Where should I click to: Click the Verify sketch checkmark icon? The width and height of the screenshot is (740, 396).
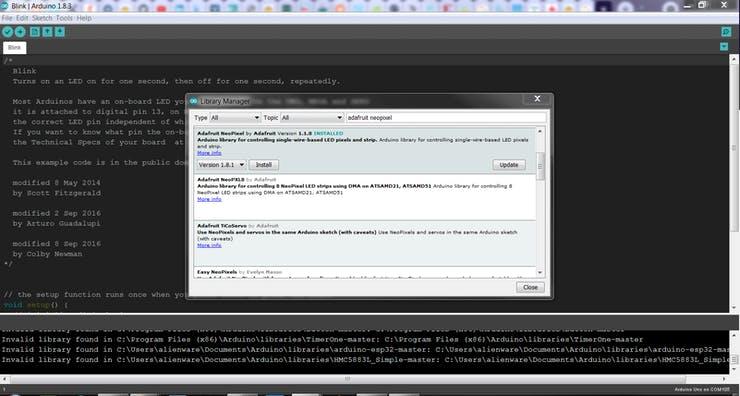click(8, 32)
